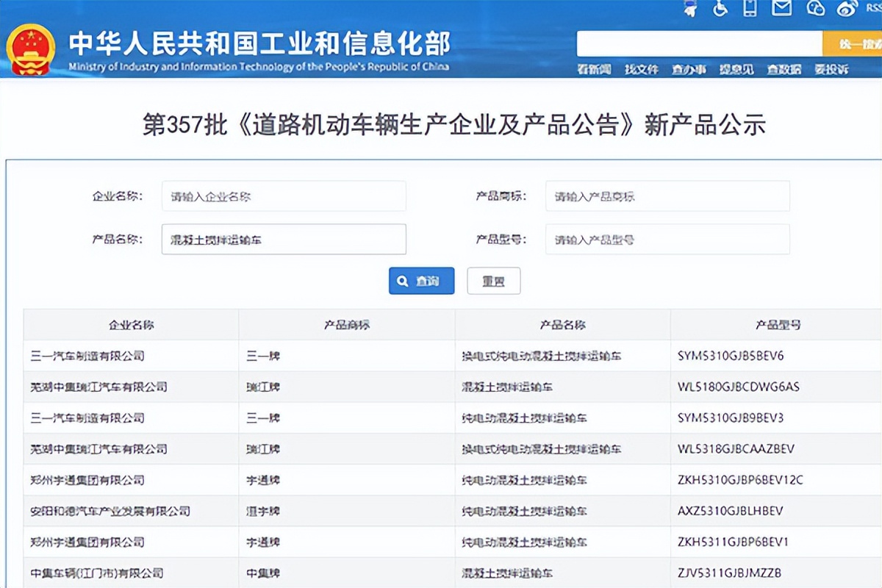The width and height of the screenshot is (882, 588).
Task: Click the WeChat sharing icon
Action: pyautogui.click(x=816, y=10)
